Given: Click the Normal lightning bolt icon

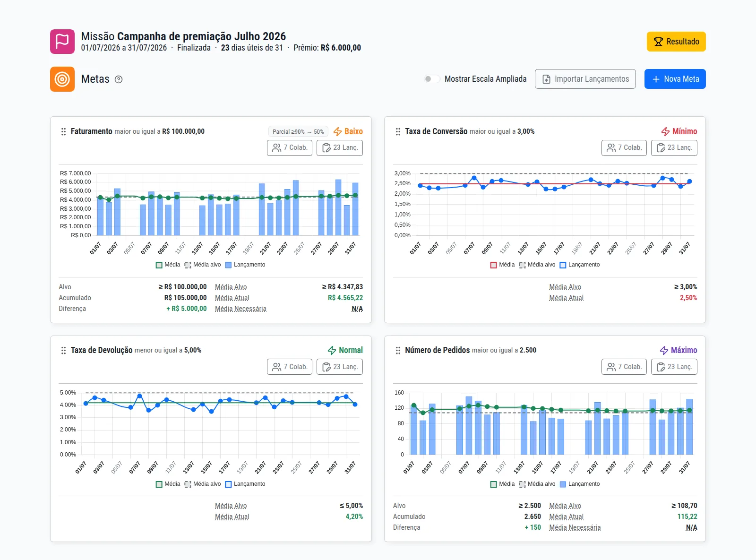Looking at the screenshot, I should [x=332, y=350].
